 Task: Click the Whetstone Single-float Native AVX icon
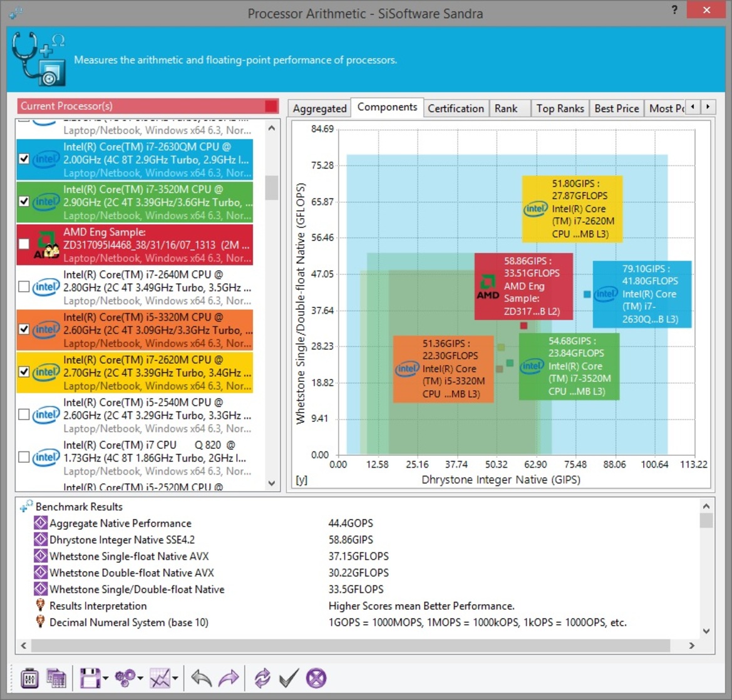click(x=41, y=556)
